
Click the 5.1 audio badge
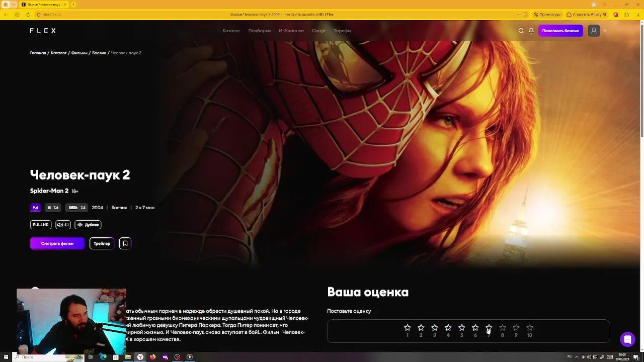pyautogui.click(x=63, y=225)
